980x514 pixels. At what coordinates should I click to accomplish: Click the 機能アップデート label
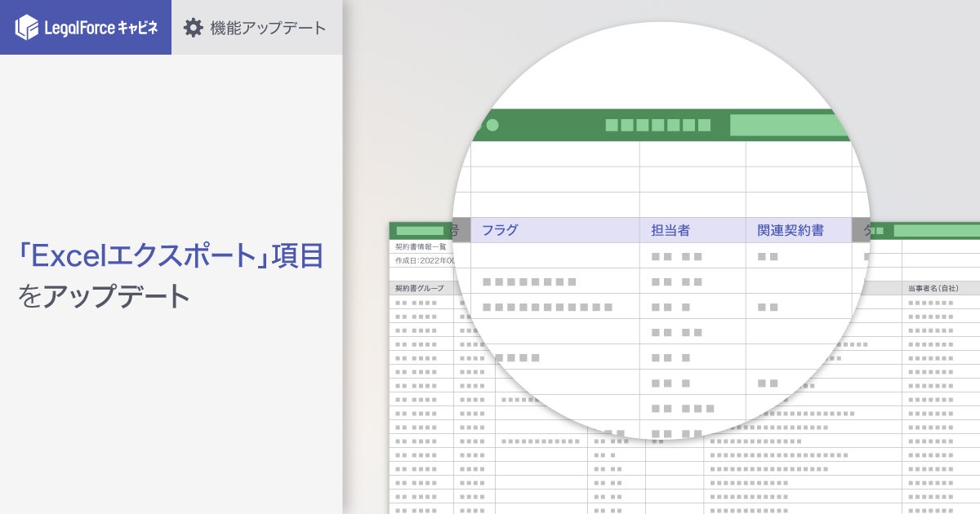point(268,28)
